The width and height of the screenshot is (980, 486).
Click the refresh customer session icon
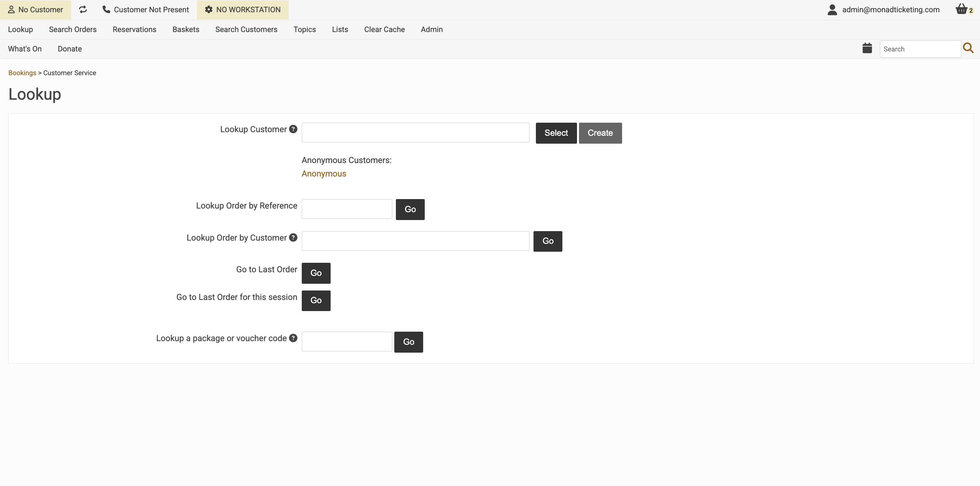83,9
